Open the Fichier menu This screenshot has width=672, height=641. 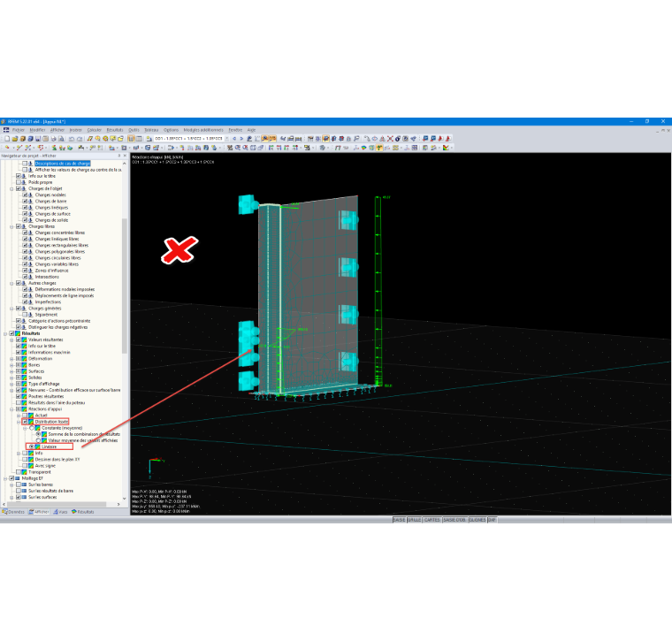point(19,130)
